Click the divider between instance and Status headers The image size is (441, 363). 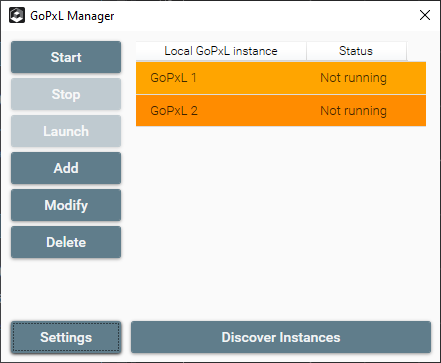pos(306,51)
